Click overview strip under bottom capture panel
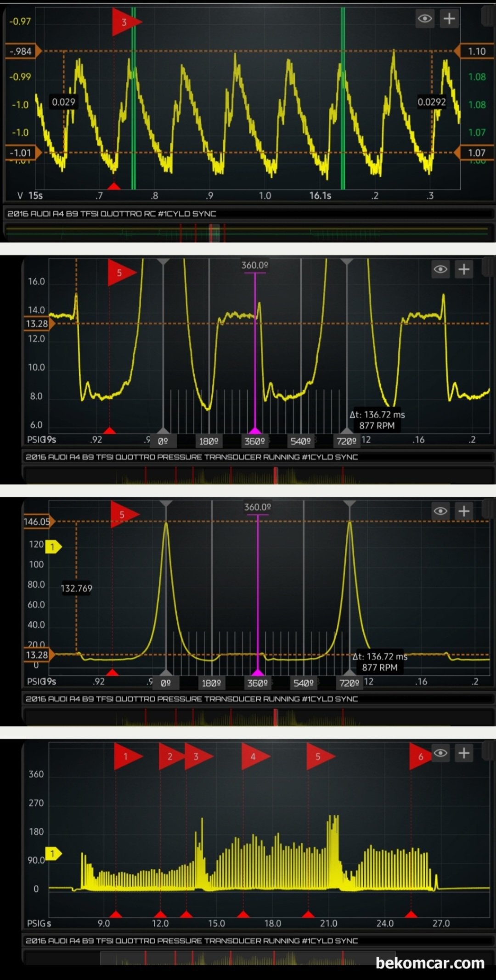496x980 pixels. pyautogui.click(x=257, y=957)
